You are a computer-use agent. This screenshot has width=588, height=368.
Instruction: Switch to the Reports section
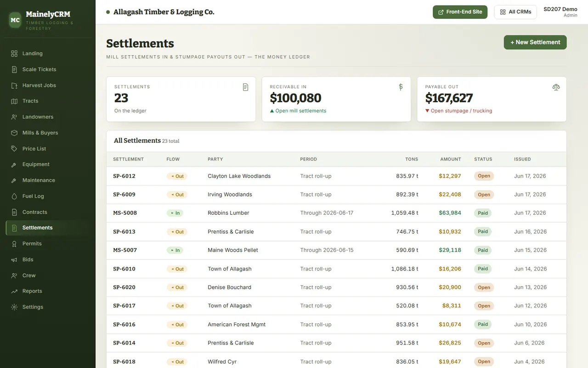click(x=48, y=291)
